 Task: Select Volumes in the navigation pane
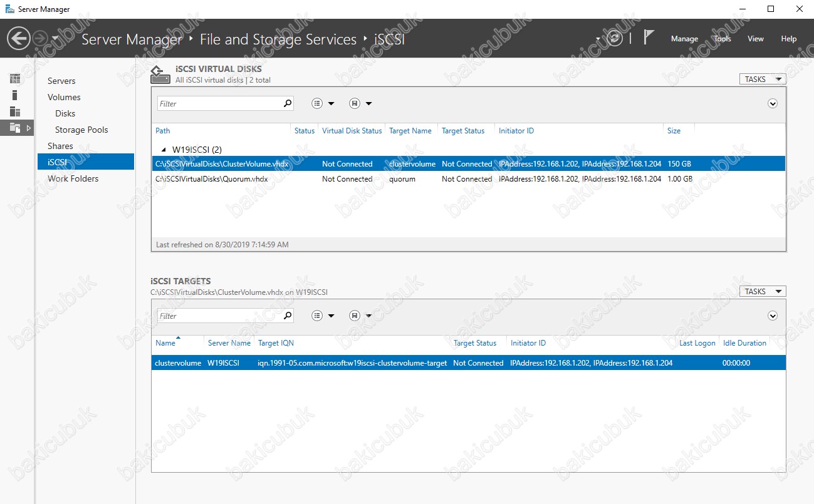click(x=64, y=97)
